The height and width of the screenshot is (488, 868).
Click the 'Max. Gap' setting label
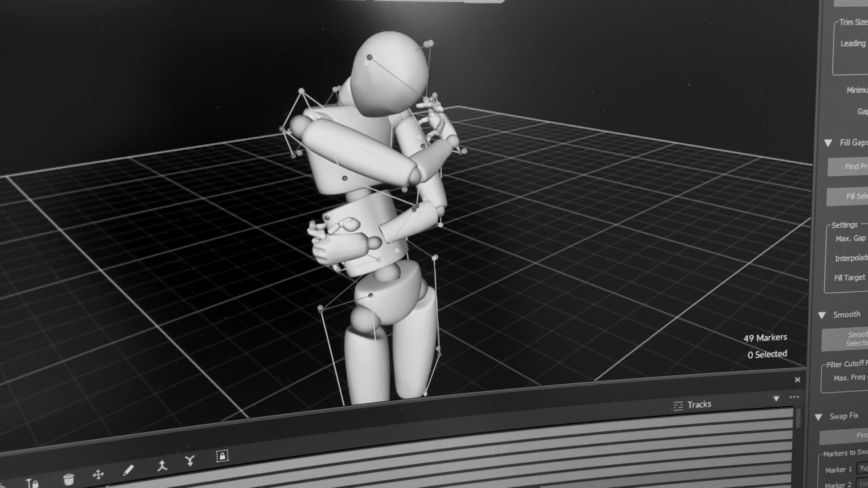(850, 239)
